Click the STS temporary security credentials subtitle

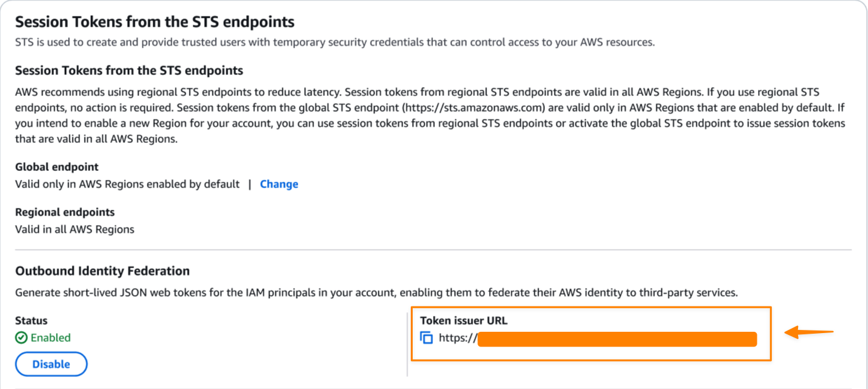tap(334, 43)
